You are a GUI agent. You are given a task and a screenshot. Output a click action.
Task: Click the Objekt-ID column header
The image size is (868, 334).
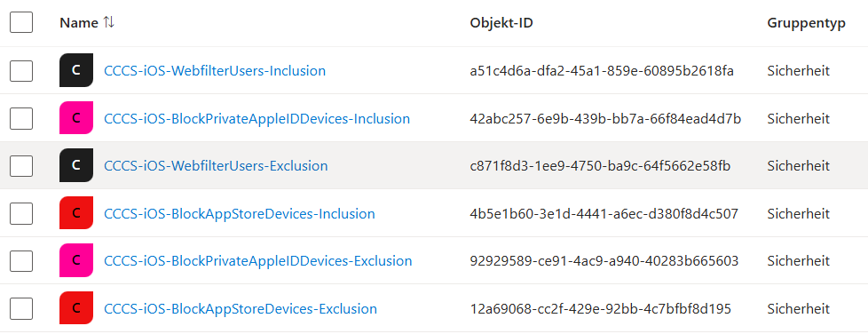(501, 23)
